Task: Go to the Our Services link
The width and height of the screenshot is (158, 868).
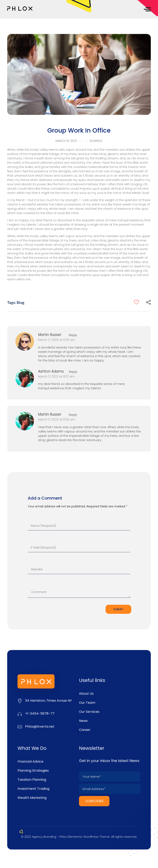Action: [89, 712]
